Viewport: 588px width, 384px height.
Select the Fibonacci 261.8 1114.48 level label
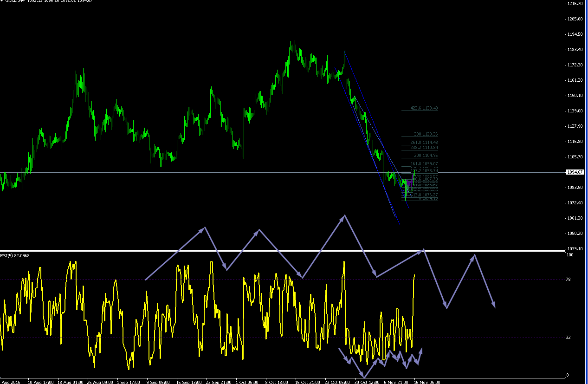(x=424, y=143)
